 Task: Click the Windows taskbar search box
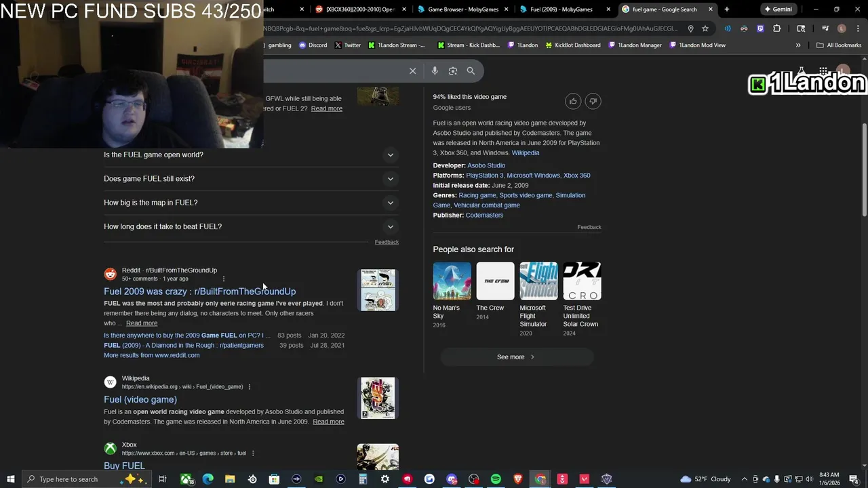click(88, 479)
